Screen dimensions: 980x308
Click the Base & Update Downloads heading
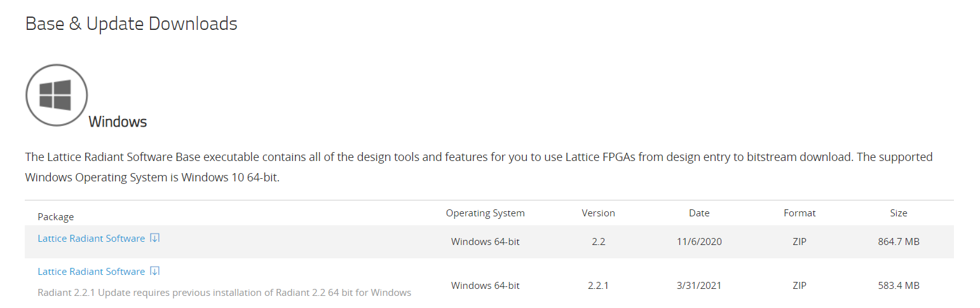131,24
